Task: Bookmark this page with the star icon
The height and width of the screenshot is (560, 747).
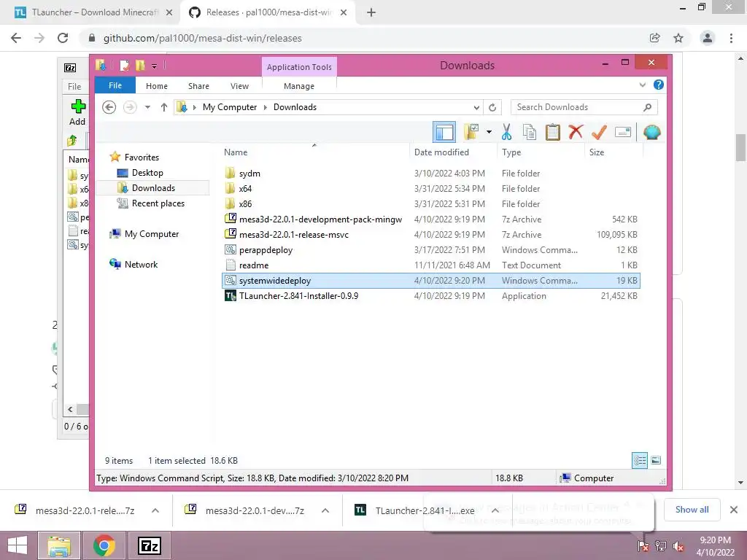Action: (x=678, y=38)
